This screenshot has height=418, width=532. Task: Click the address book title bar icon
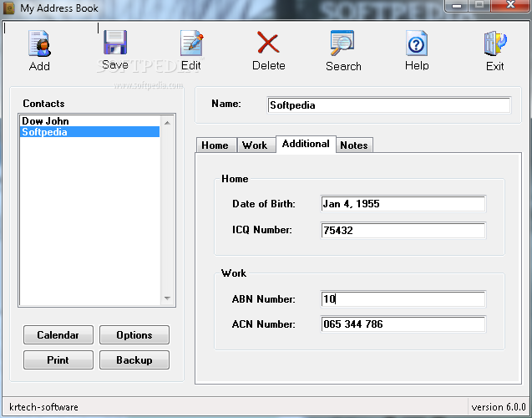pyautogui.click(x=9, y=8)
